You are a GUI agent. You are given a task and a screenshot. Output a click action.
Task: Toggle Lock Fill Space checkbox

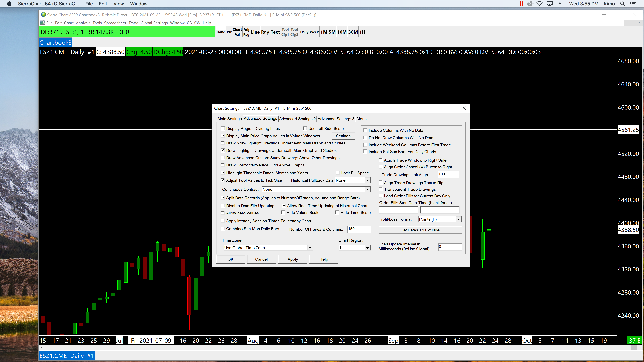tap(338, 173)
